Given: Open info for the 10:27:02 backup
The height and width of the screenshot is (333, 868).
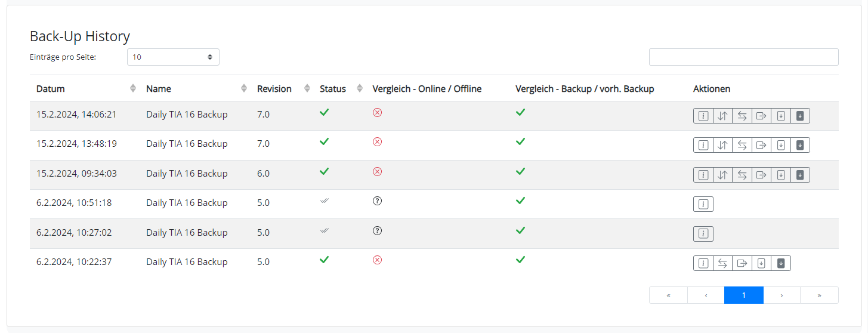Looking at the screenshot, I should (x=703, y=234).
